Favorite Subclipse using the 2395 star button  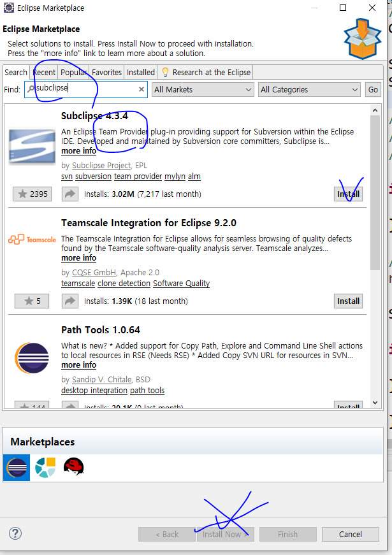point(33,194)
